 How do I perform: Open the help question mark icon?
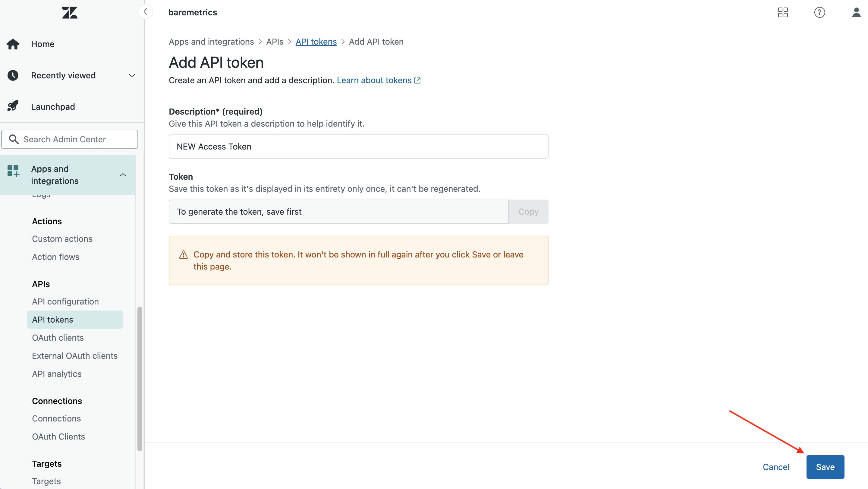pyautogui.click(x=819, y=12)
